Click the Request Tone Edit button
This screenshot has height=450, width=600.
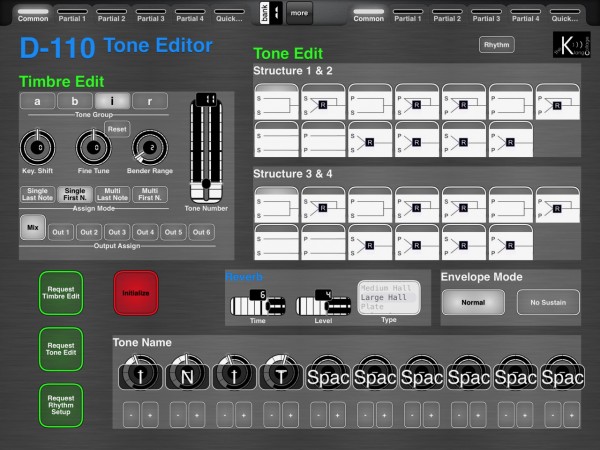click(61, 349)
